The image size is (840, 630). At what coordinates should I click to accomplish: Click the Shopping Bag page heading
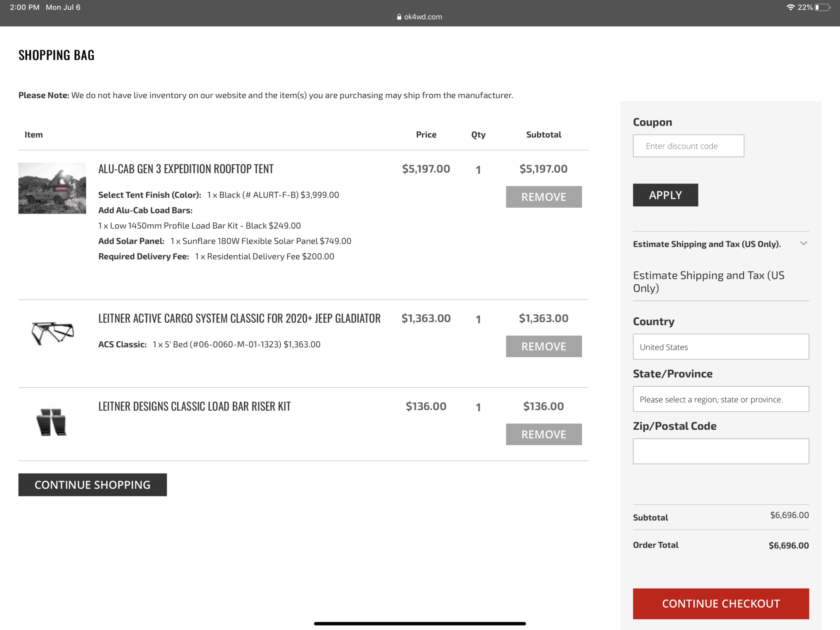click(x=56, y=55)
